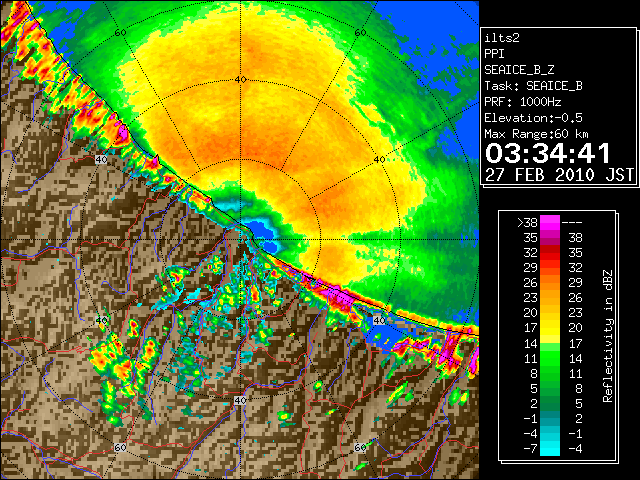Pick the magenta swatch at the color bar top
Screen dimensions: 640x480
[x=550, y=223]
